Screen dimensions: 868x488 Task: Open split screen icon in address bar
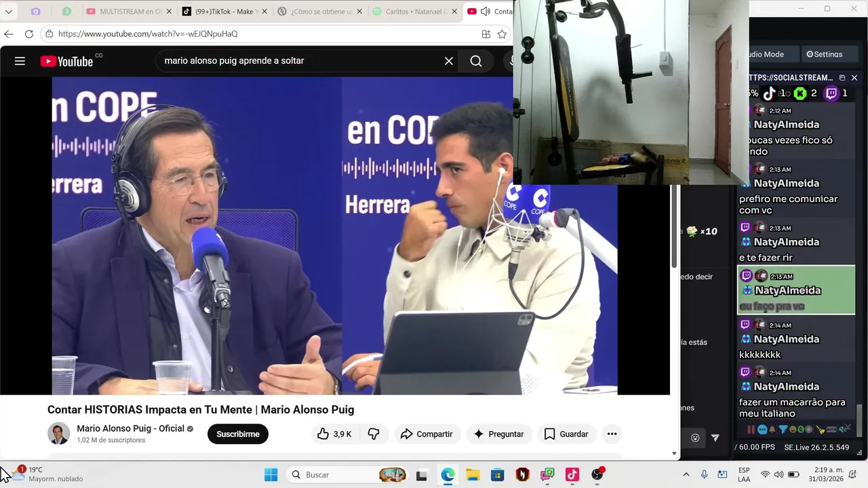pyautogui.click(x=486, y=34)
